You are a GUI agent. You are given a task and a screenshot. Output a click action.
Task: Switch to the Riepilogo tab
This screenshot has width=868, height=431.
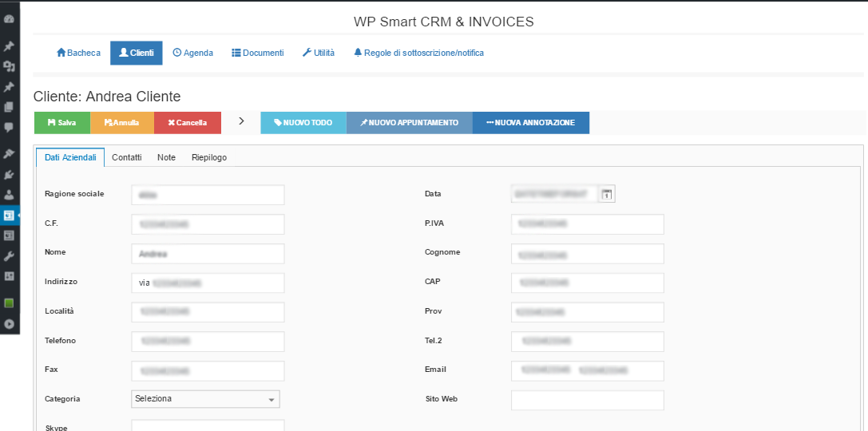pos(209,158)
